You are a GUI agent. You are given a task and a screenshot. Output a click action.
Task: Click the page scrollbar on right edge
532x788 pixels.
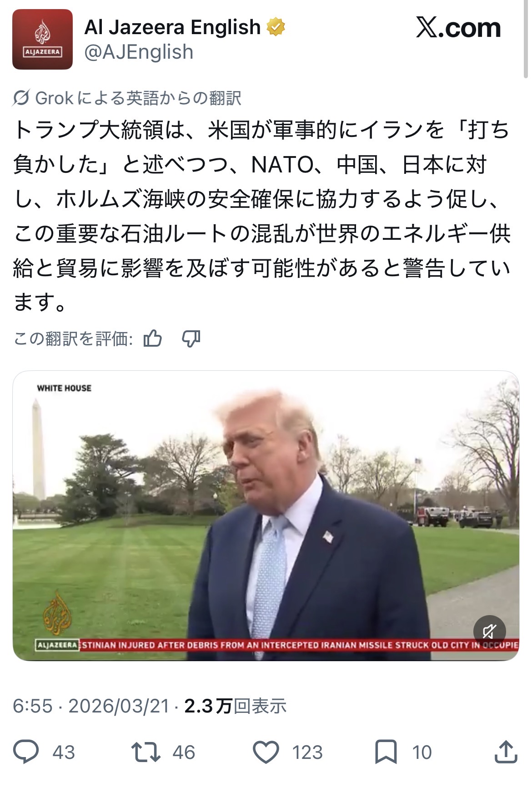[x=527, y=40]
